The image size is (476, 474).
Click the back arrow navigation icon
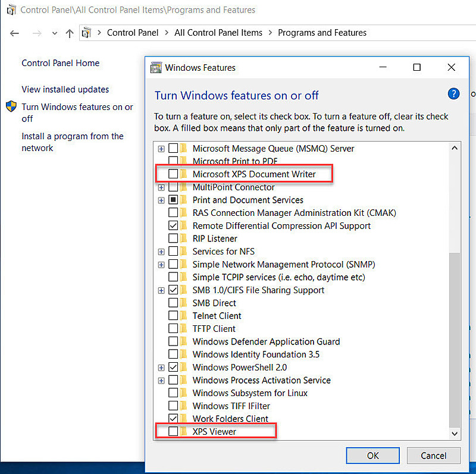click(14, 33)
